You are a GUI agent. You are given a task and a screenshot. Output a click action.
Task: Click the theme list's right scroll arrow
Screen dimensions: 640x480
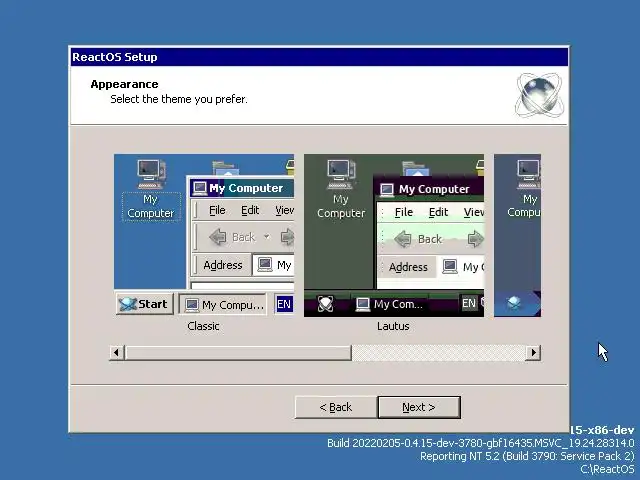click(533, 352)
